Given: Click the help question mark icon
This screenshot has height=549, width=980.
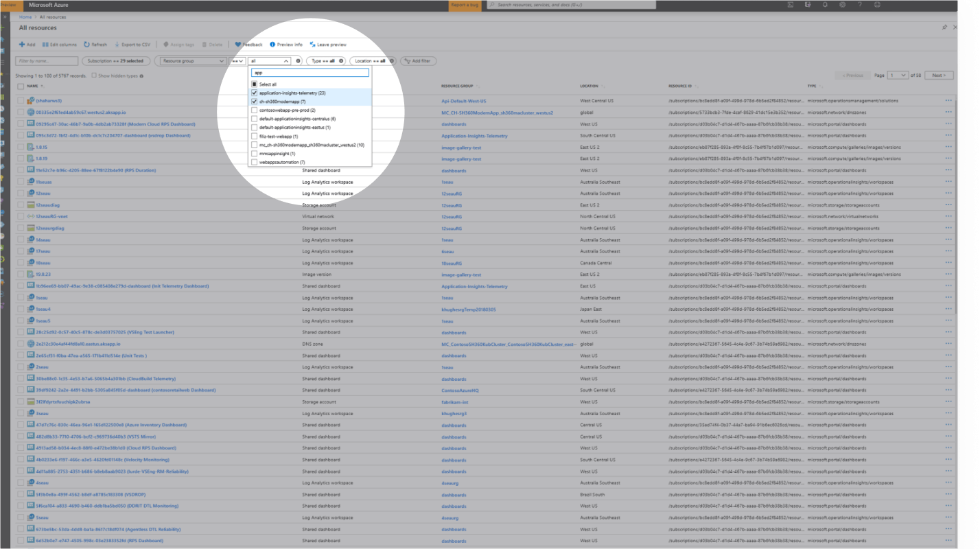Looking at the screenshot, I should [859, 5].
